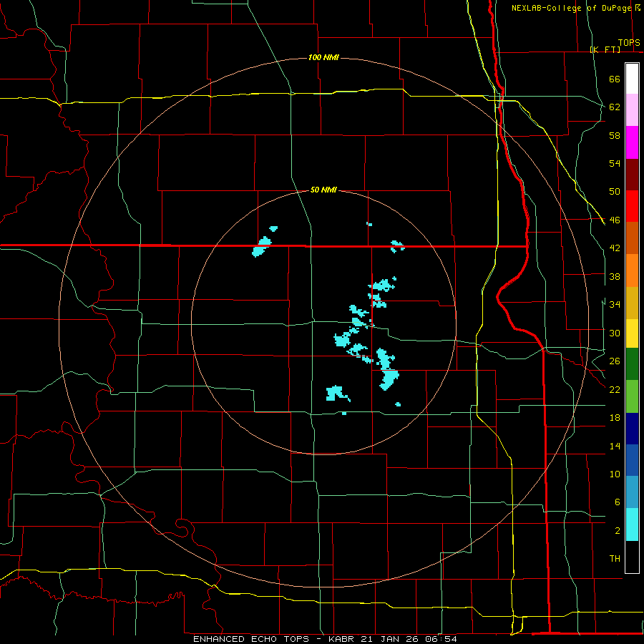Select the black TH threshold legend swatch
The width and height of the screenshot is (644, 644).
632,557
